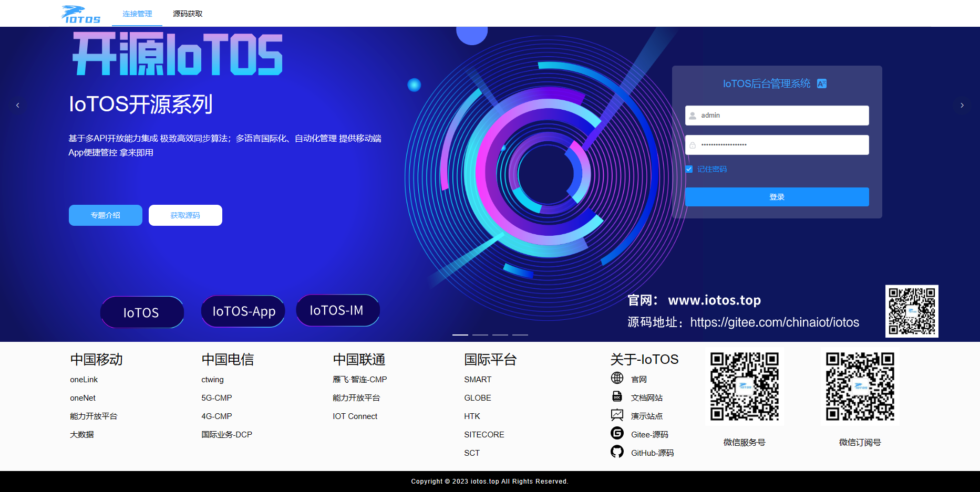Open 能力开放平台 under 中国移动

pos(94,416)
